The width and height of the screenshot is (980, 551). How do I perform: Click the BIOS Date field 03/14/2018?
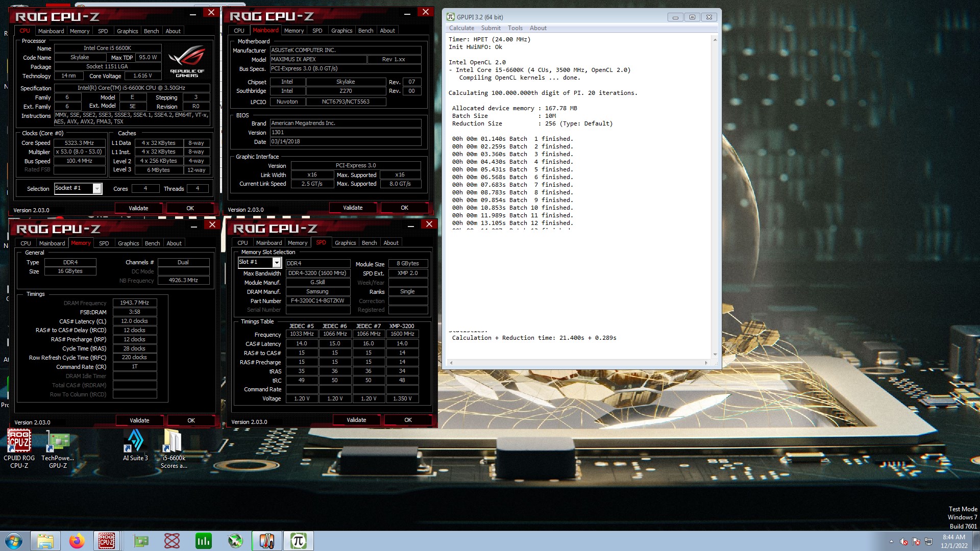point(346,142)
